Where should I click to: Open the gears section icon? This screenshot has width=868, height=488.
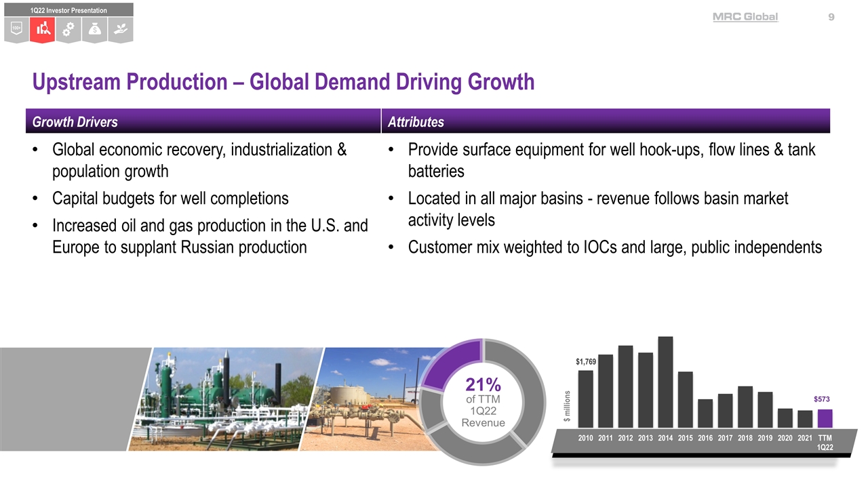[68, 30]
